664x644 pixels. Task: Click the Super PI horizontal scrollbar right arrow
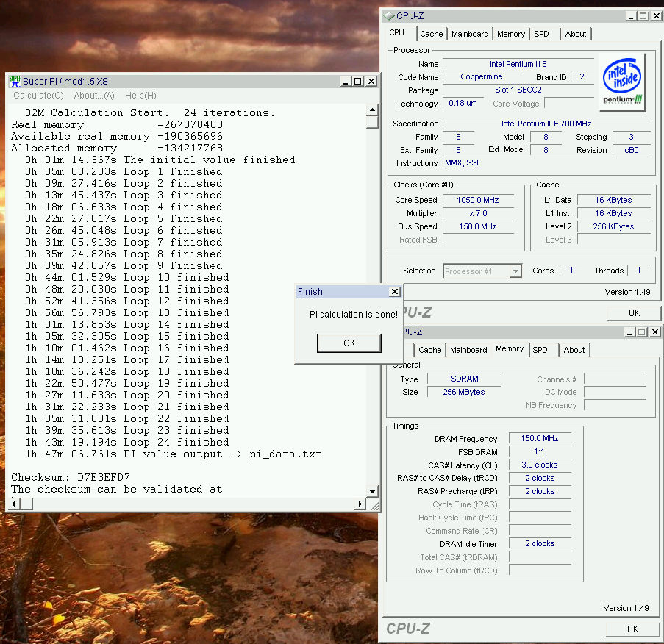point(360,504)
